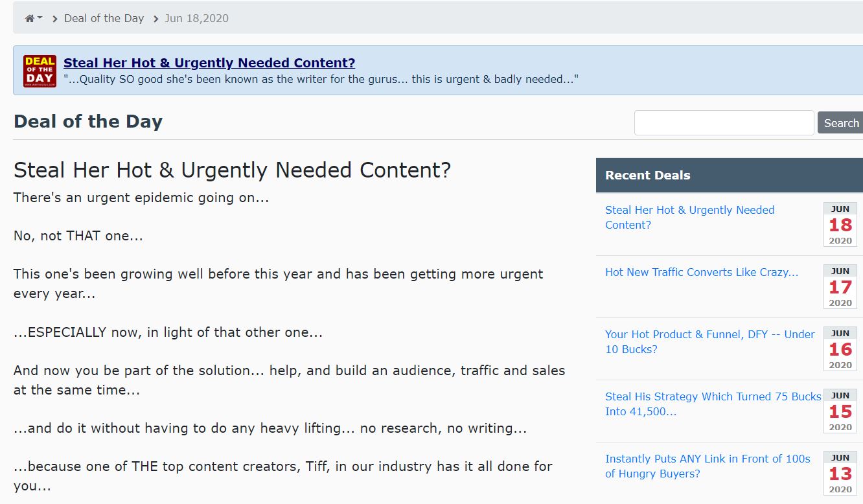Click the Deal of the Day badge icon

tap(40, 71)
